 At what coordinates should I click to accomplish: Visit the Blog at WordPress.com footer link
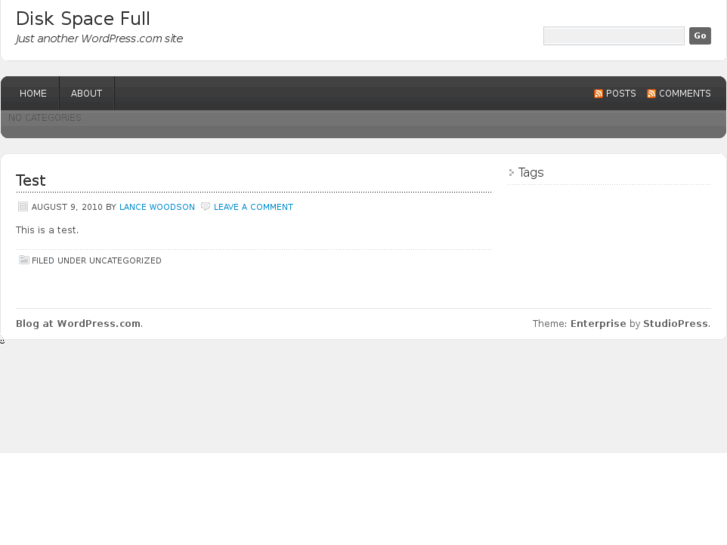point(78,324)
